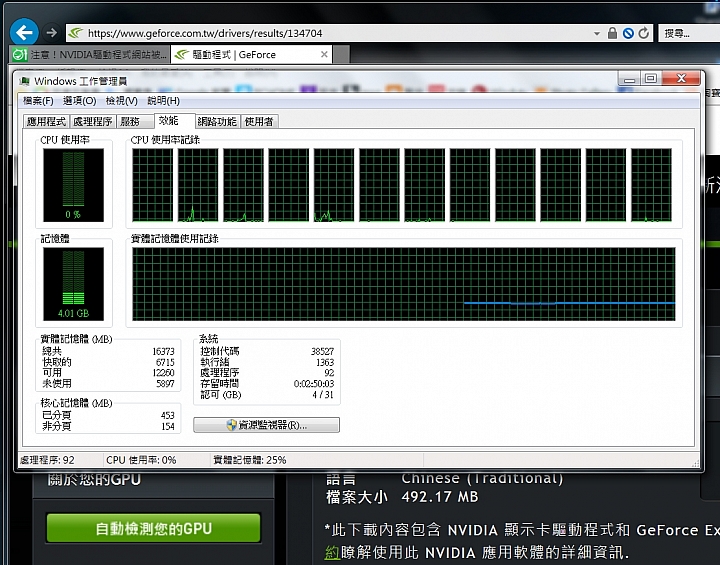Click status bar CPU 使用率: 0%
The image size is (720, 565).
141,460
